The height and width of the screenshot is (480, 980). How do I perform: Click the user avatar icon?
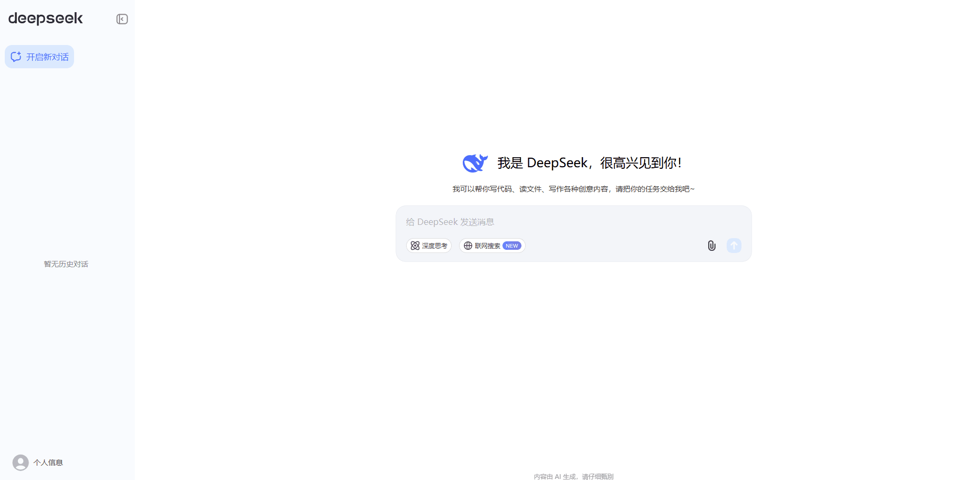(21, 463)
